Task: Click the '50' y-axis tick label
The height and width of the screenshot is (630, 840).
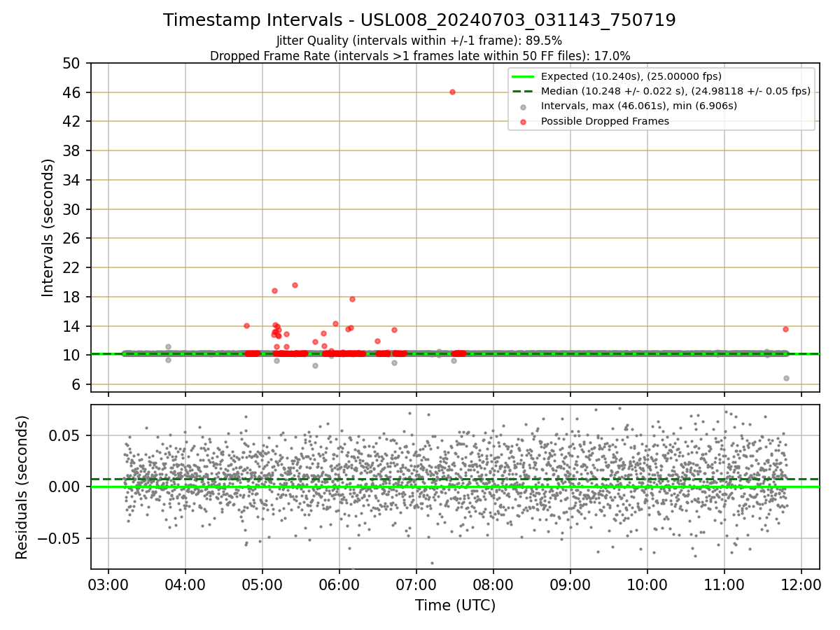Action: pos(71,63)
